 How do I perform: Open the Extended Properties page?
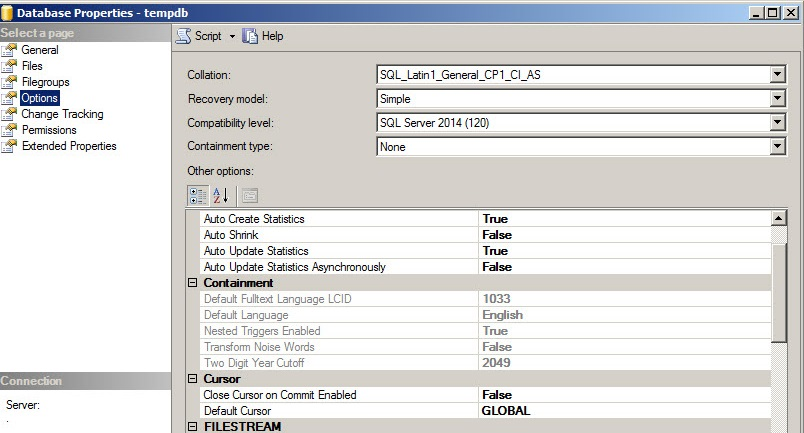[69, 146]
